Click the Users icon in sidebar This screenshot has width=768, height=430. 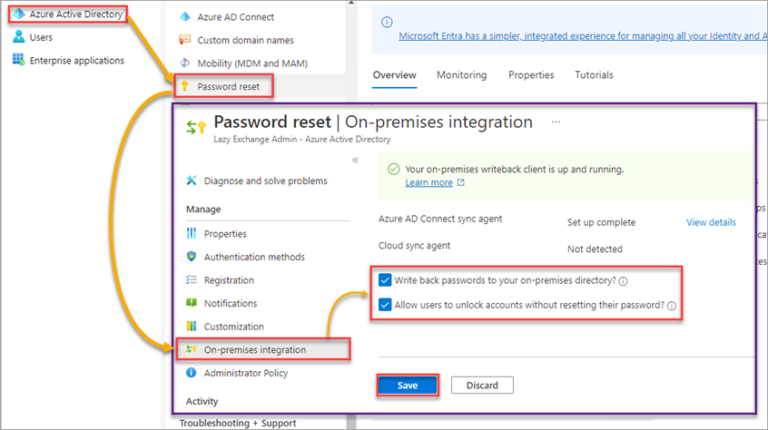point(18,37)
